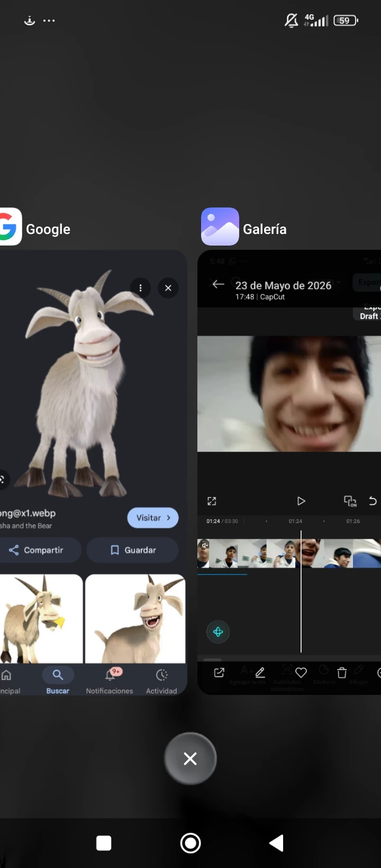Tap the Android recents square button
381x868 pixels.
point(104,843)
